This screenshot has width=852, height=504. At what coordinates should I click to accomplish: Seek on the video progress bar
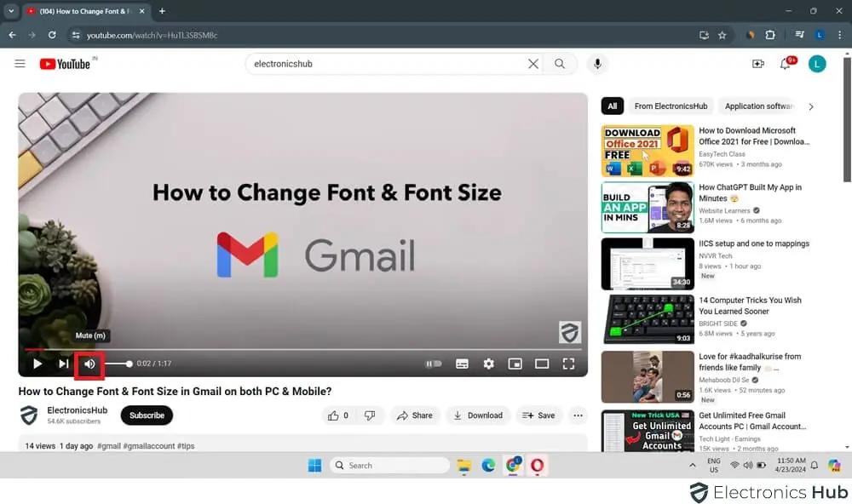point(302,349)
